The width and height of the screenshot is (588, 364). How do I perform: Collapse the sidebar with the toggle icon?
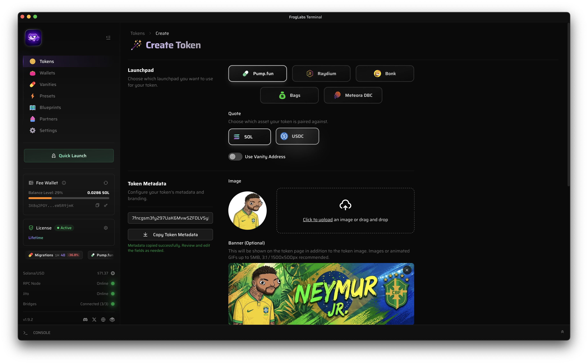tap(108, 38)
